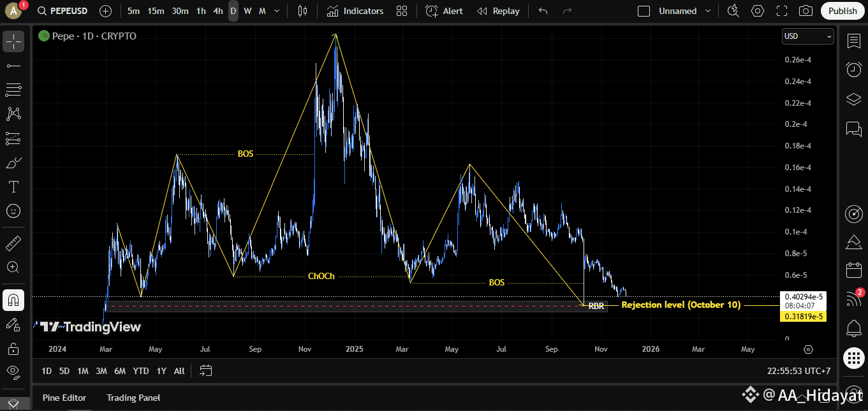
Task: Open the notifications bell icon
Action: [853, 329]
